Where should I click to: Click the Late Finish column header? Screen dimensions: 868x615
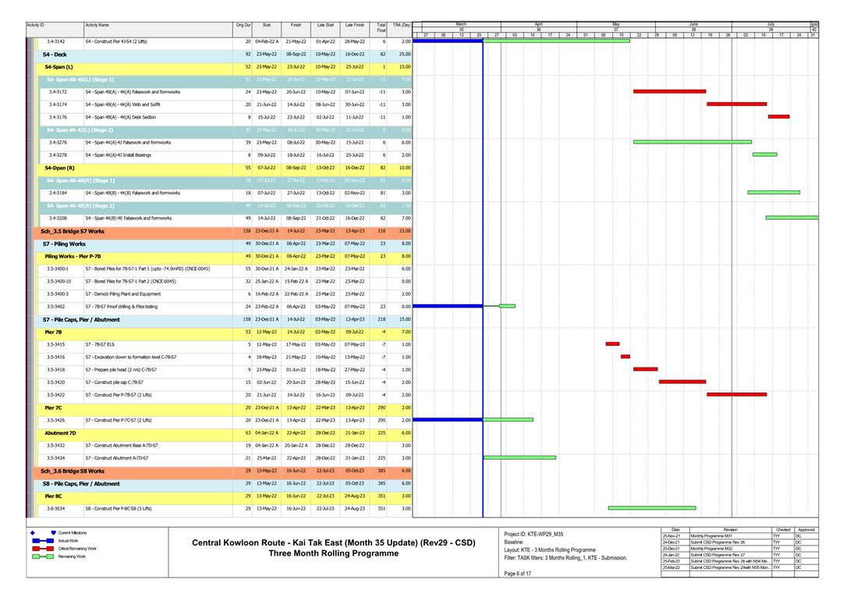click(x=353, y=26)
